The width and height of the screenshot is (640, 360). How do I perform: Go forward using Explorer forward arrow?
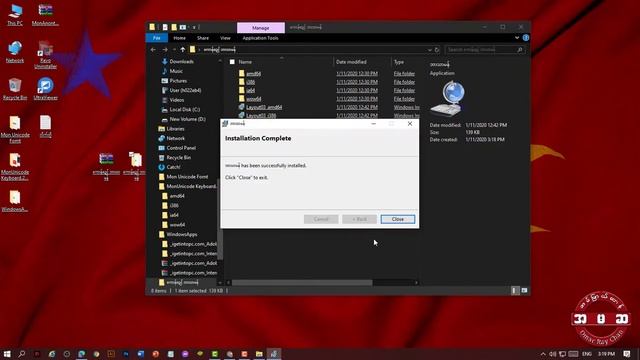click(165, 50)
